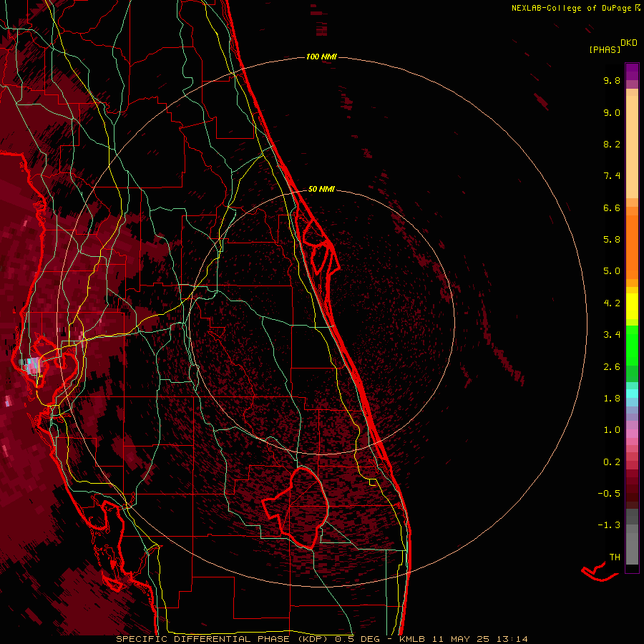Click the 11 MAY 25 date in caption
The height and width of the screenshot is (644, 644).
click(x=460, y=639)
